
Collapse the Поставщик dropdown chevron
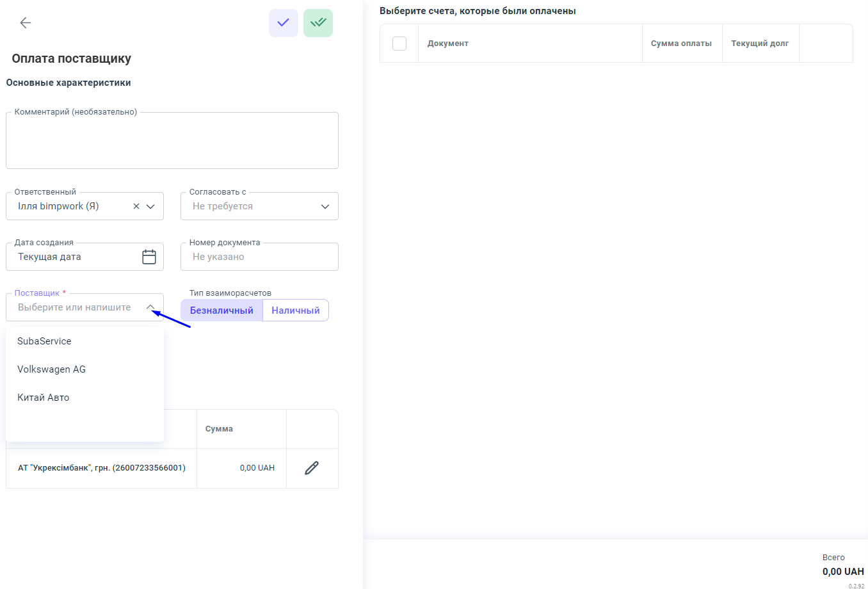(x=150, y=307)
